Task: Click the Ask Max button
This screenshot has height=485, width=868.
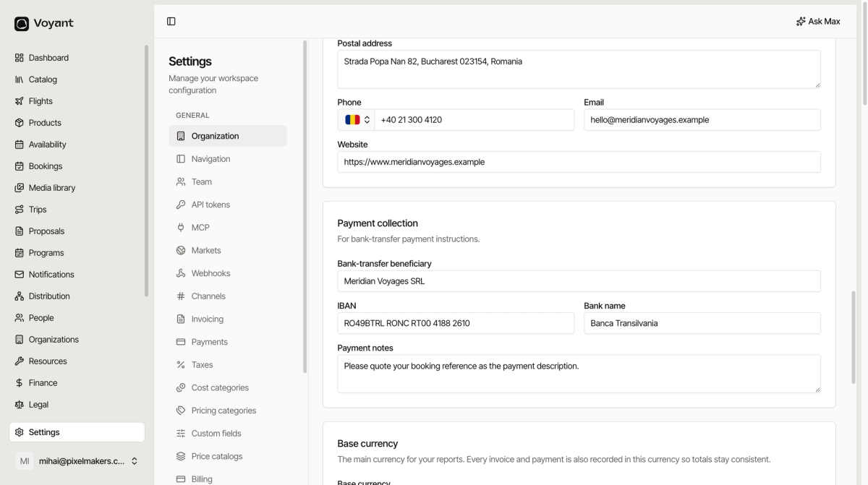Action: tap(818, 22)
